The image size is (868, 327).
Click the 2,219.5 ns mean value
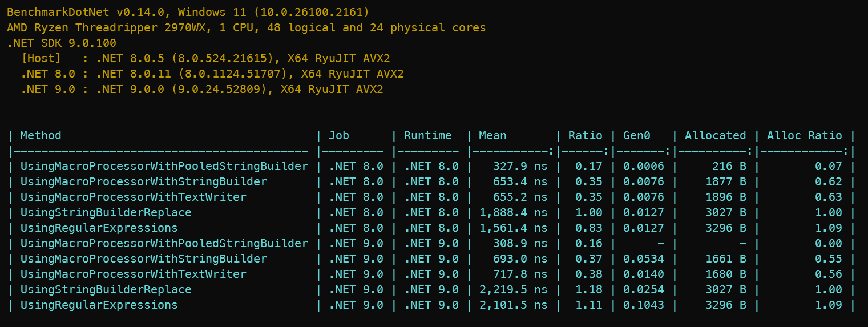click(x=514, y=289)
